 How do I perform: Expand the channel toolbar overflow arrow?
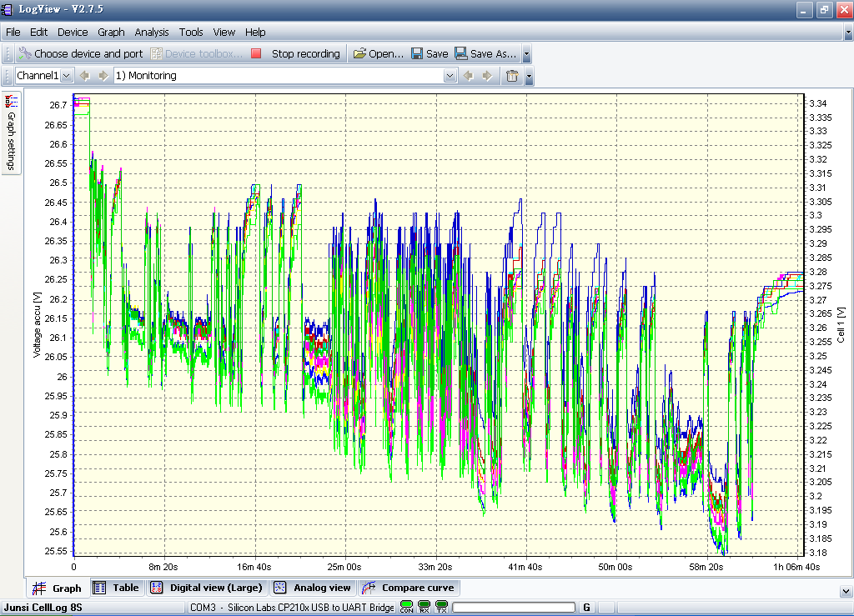click(529, 76)
